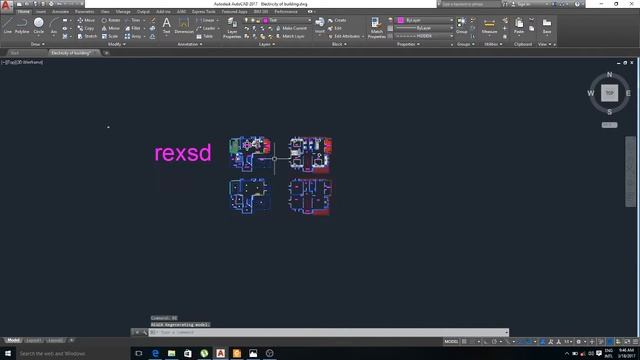Select the Arc tool
The image size is (640, 360).
(53, 26)
